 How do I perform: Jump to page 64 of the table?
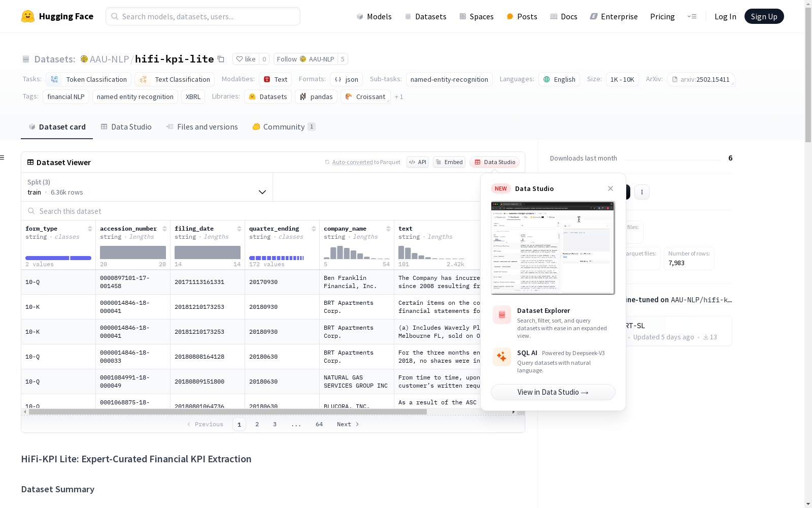point(319,424)
